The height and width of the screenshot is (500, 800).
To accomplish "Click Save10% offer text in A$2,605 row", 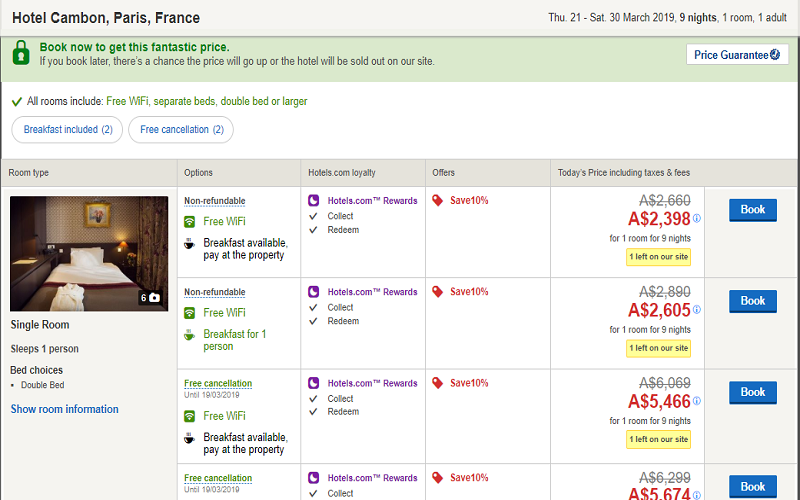I will click(469, 292).
